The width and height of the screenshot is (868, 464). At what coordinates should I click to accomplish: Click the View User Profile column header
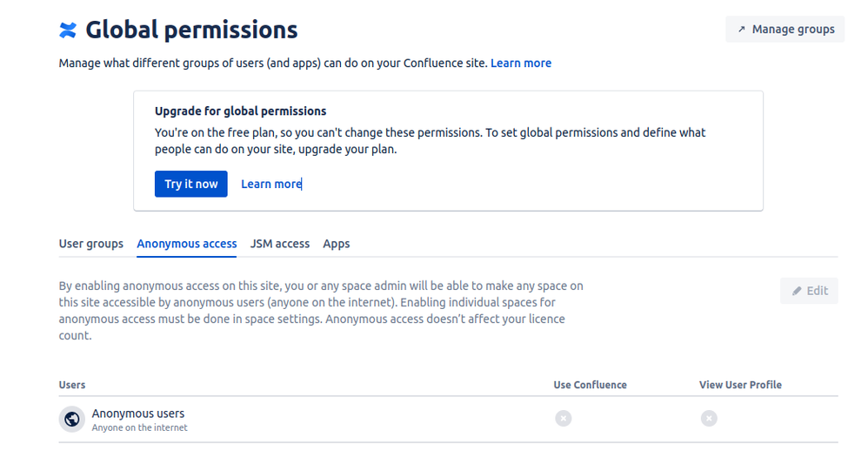click(x=740, y=385)
